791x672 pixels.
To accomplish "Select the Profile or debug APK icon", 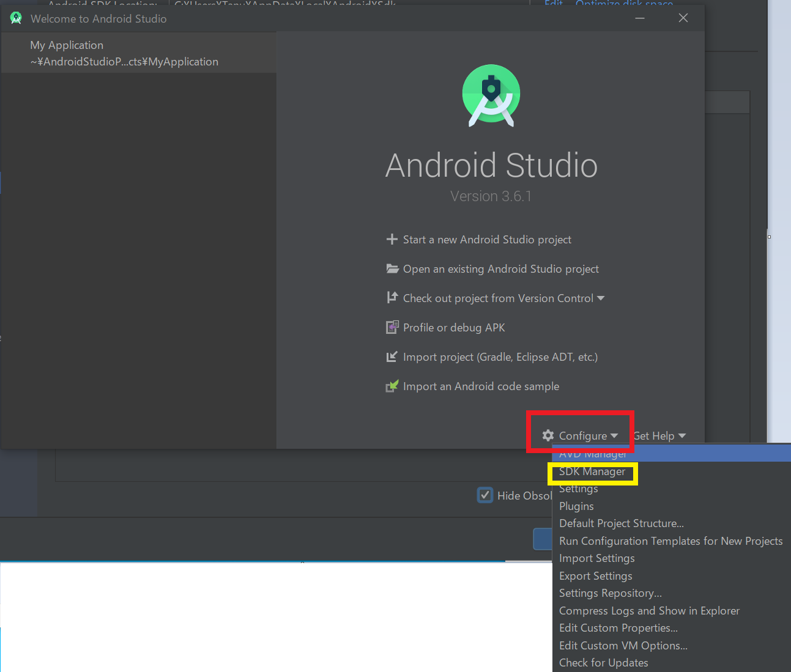I will tap(392, 327).
